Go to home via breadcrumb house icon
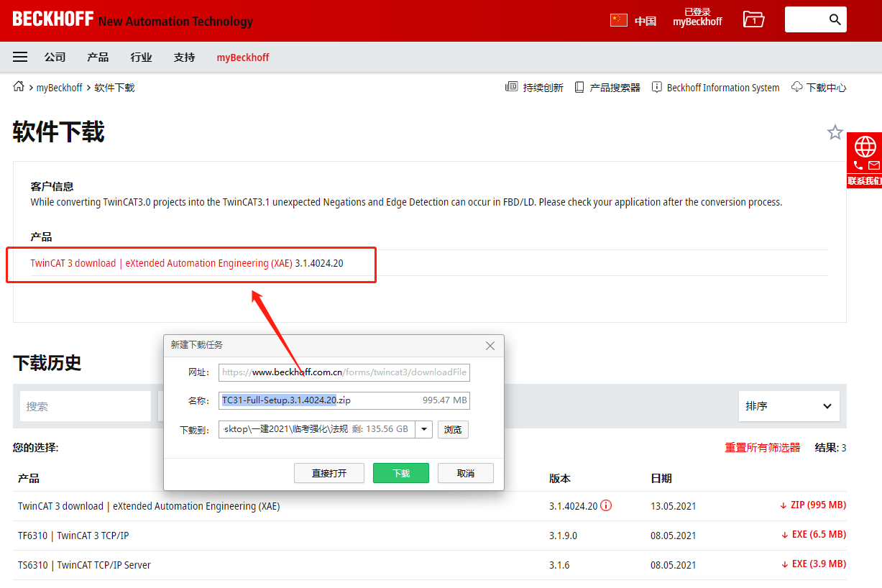This screenshot has width=882, height=588. [19, 87]
